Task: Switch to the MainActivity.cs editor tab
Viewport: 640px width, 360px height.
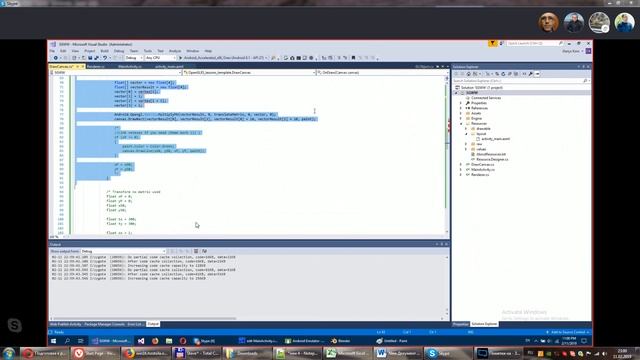Action: 130,67
